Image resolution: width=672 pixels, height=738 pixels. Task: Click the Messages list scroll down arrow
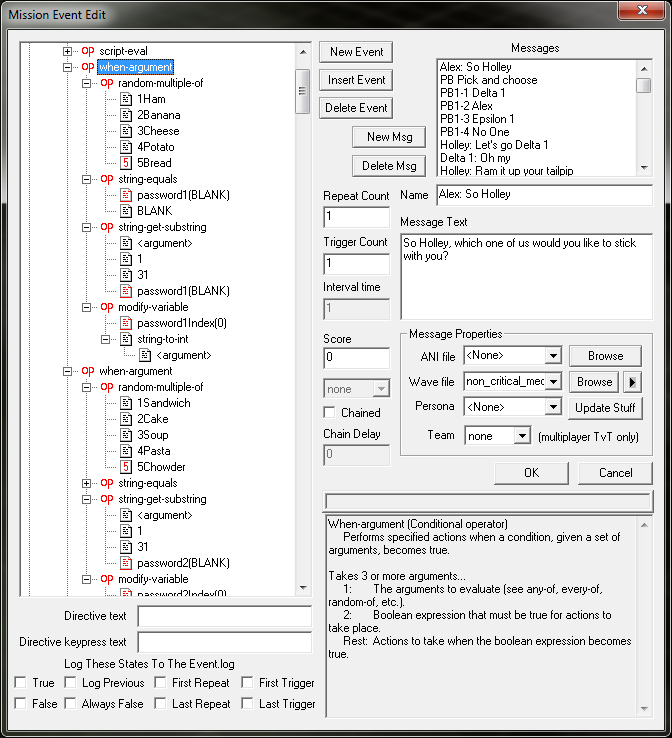pos(644,168)
